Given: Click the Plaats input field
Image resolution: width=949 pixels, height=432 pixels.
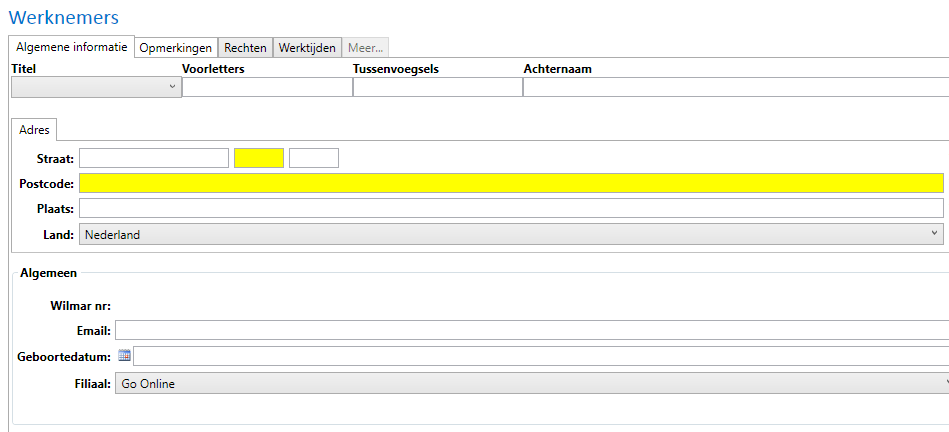Looking at the screenshot, I should (x=511, y=208).
